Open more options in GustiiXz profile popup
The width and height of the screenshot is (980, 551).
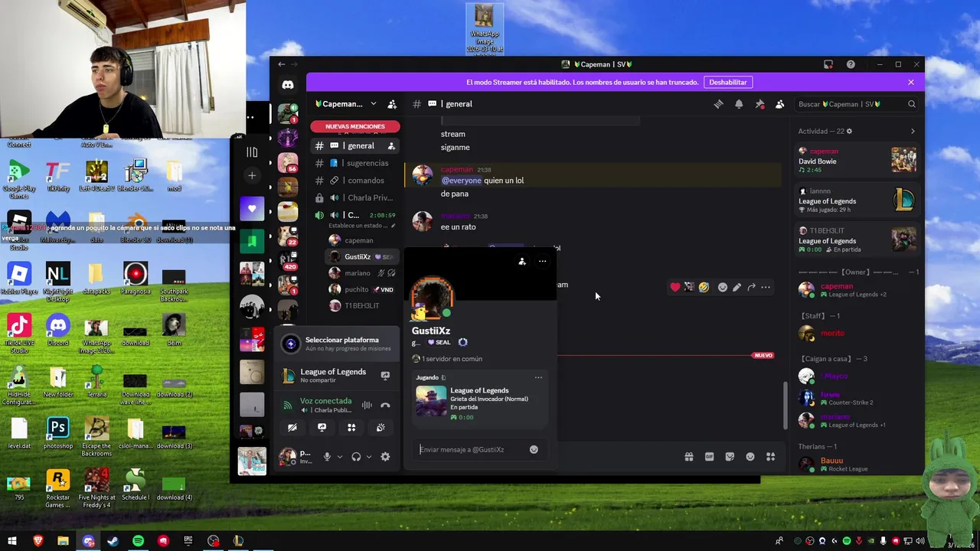click(x=542, y=261)
